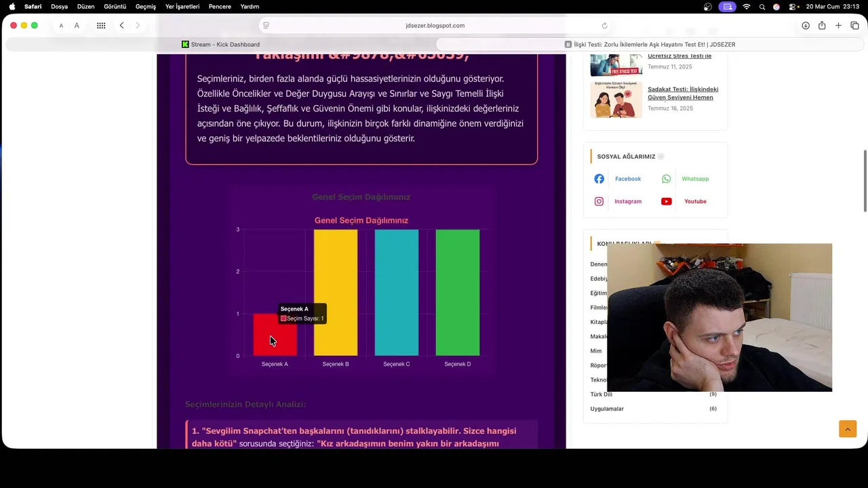This screenshot has width=868, height=488.
Task: Click the Wi-Fi status icon
Action: click(x=747, y=6)
